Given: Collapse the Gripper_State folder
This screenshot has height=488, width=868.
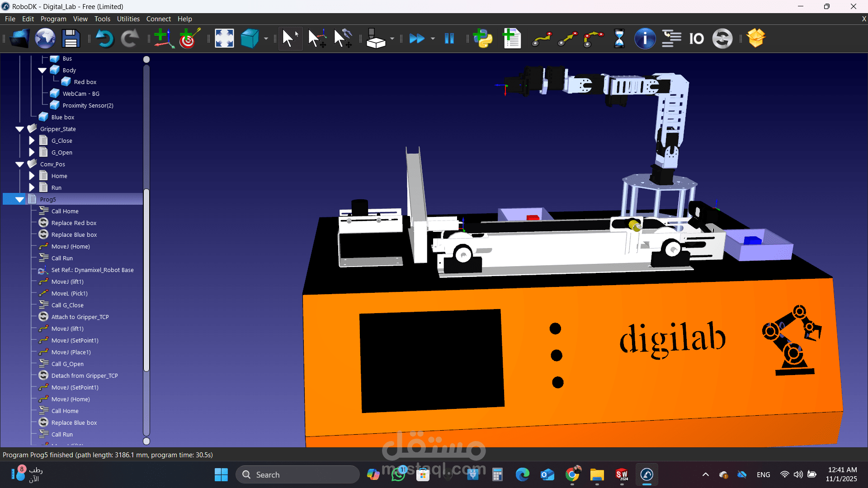Looking at the screenshot, I should 19,129.
